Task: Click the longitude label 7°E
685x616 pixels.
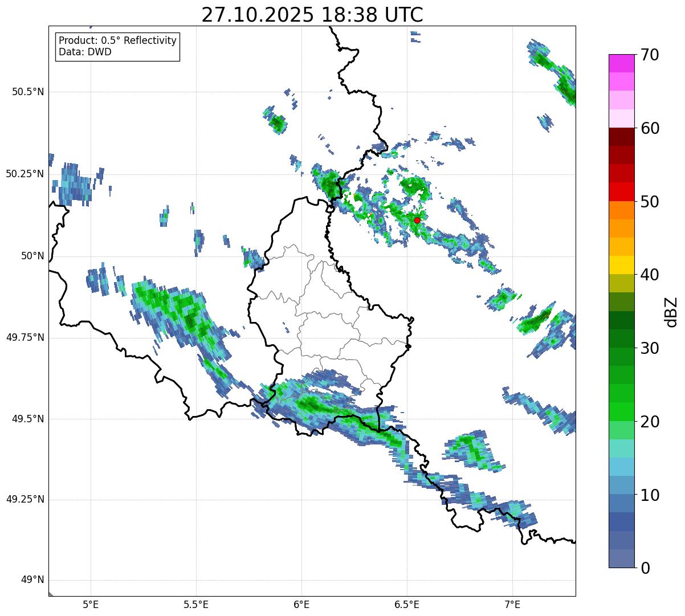Action: [x=512, y=604]
